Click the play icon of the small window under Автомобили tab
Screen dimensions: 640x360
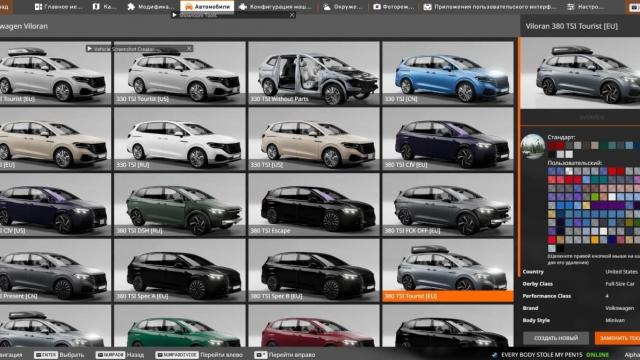[174, 15]
